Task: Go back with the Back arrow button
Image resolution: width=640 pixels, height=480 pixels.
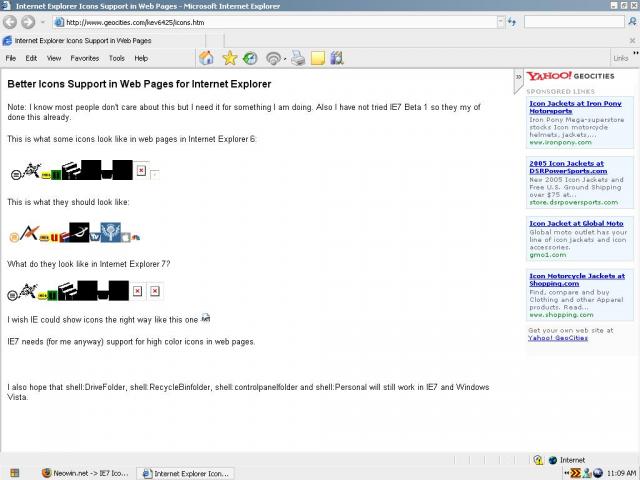Action: pos(10,22)
